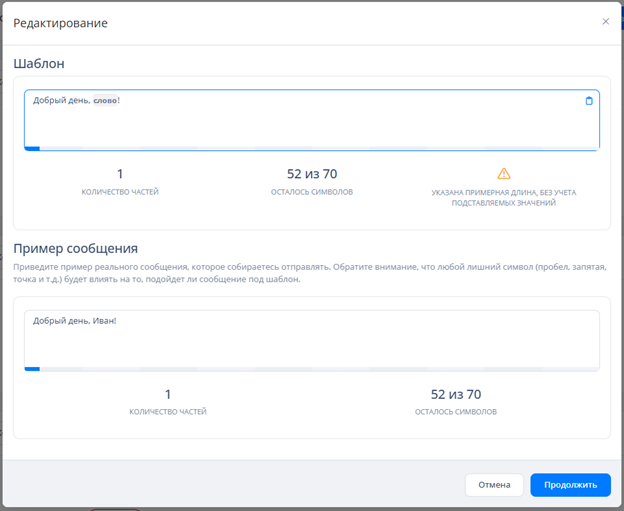Click the 'Пример сообщения' section heading

click(x=75, y=248)
